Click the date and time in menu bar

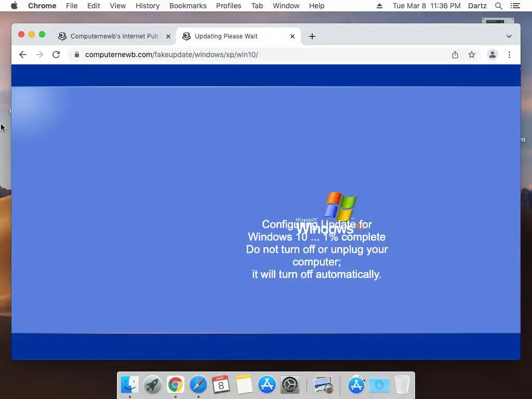pyautogui.click(x=427, y=6)
